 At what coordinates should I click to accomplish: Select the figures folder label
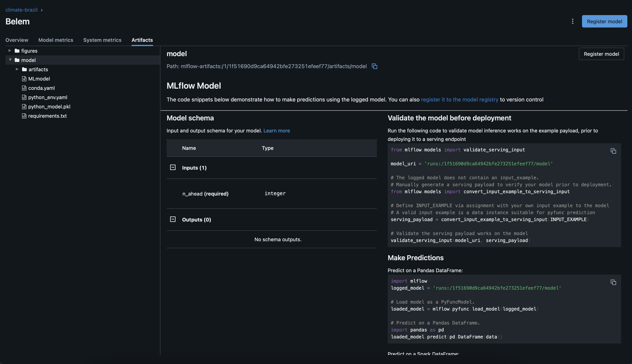pos(29,51)
